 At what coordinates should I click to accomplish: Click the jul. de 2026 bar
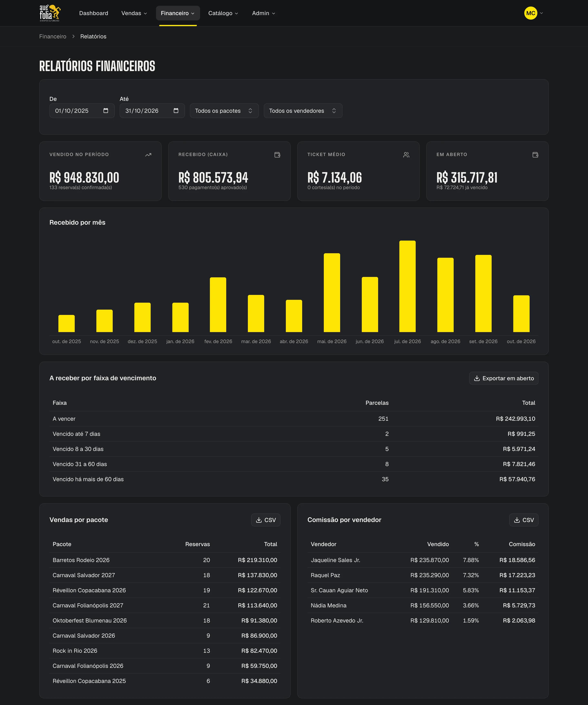[408, 286]
